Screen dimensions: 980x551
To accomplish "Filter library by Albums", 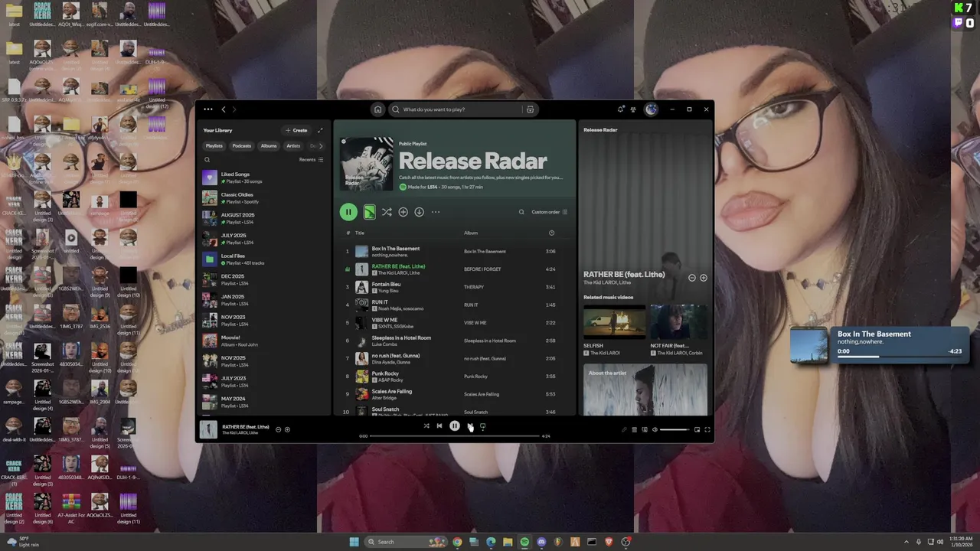I will pyautogui.click(x=269, y=145).
